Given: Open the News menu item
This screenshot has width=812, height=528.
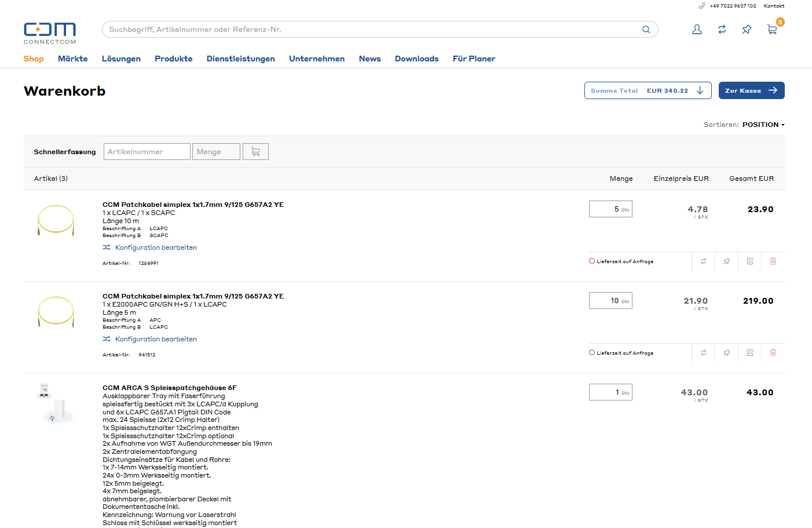Looking at the screenshot, I should click(x=370, y=59).
